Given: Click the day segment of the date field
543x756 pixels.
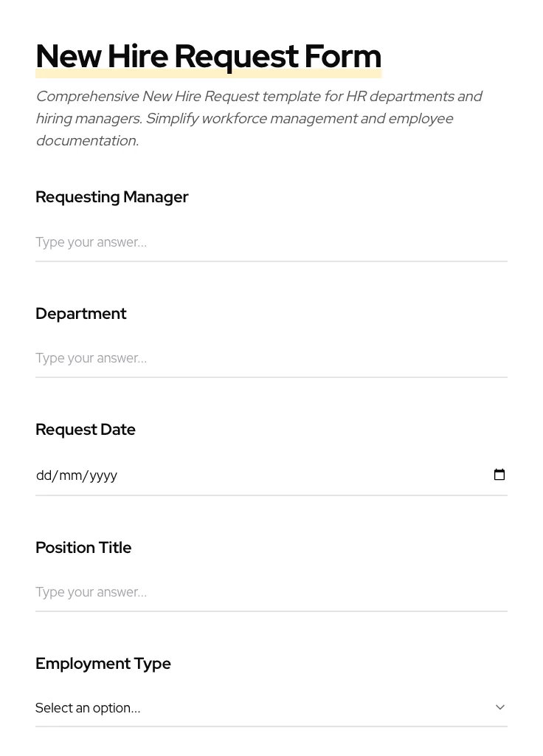Looking at the screenshot, I should click(43, 475).
